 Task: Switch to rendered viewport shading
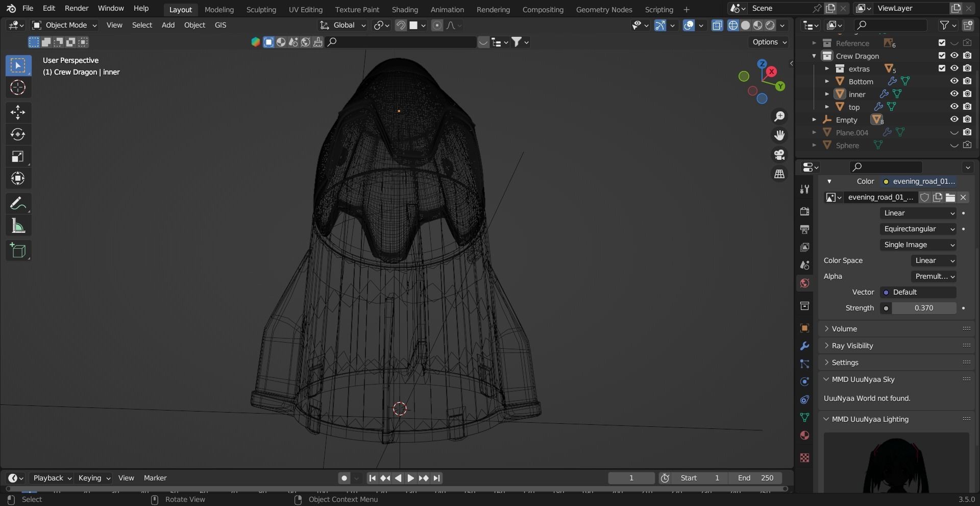[770, 25]
